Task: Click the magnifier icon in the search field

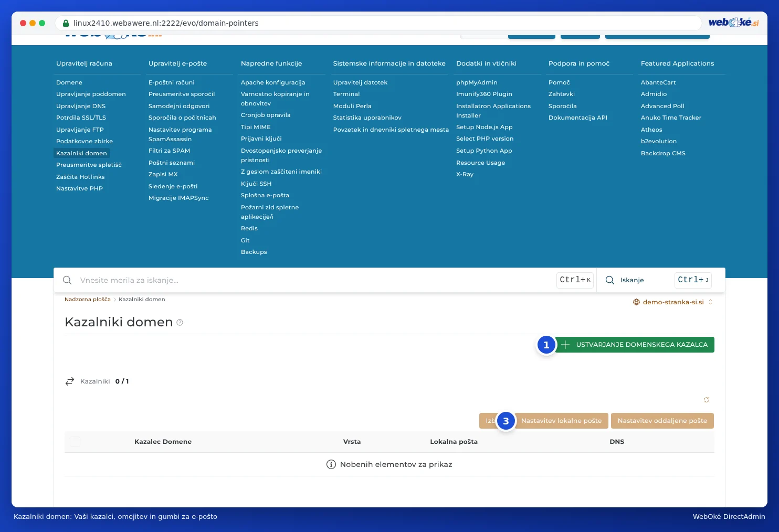Action: click(x=67, y=280)
